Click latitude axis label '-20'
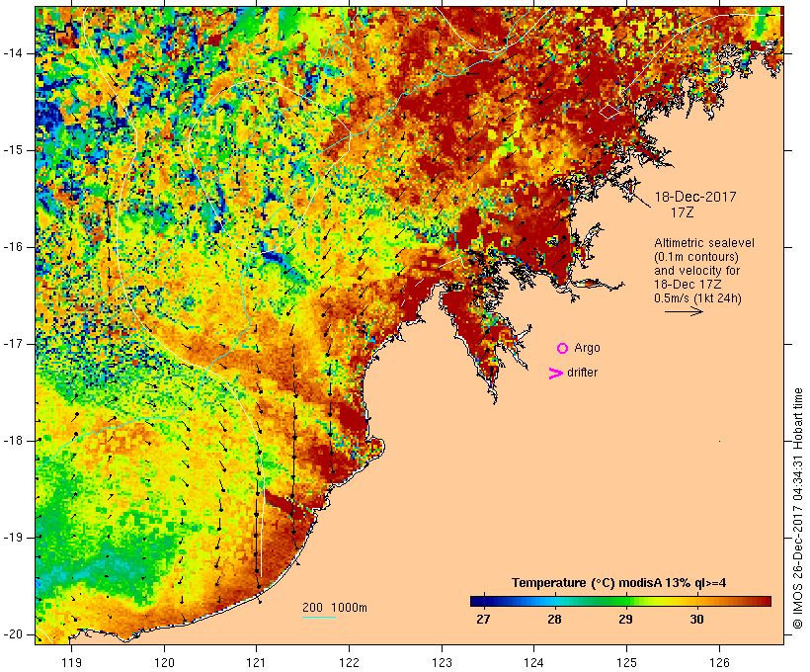Viewport: 810px width, 672px height. pos(12,634)
